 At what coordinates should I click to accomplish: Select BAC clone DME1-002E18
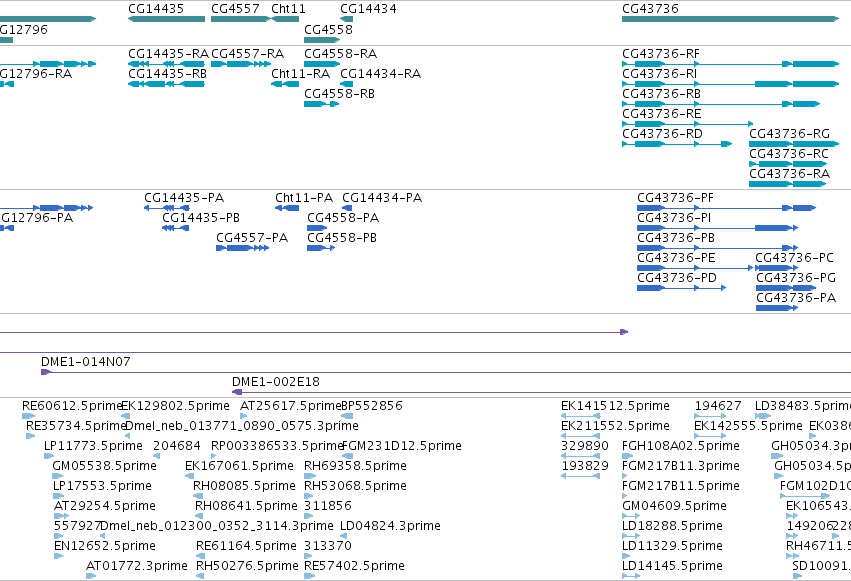tap(276, 382)
